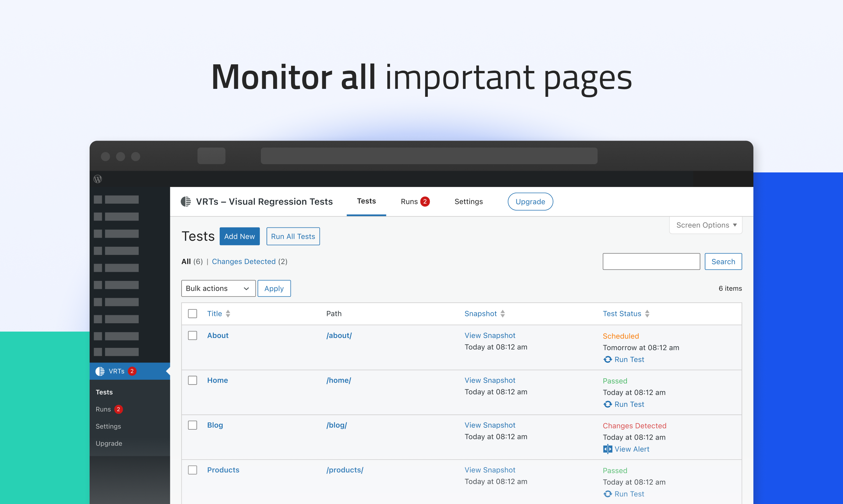This screenshot has height=504, width=843.
Task: Click Run Test text in Home row
Action: coord(629,404)
